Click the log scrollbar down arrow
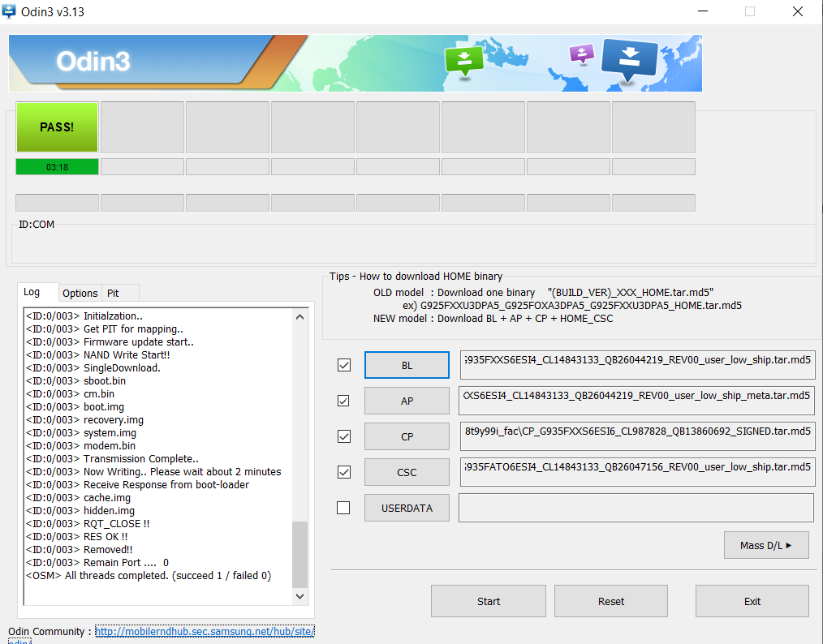Viewport: 823px width, 644px height. pyautogui.click(x=299, y=596)
